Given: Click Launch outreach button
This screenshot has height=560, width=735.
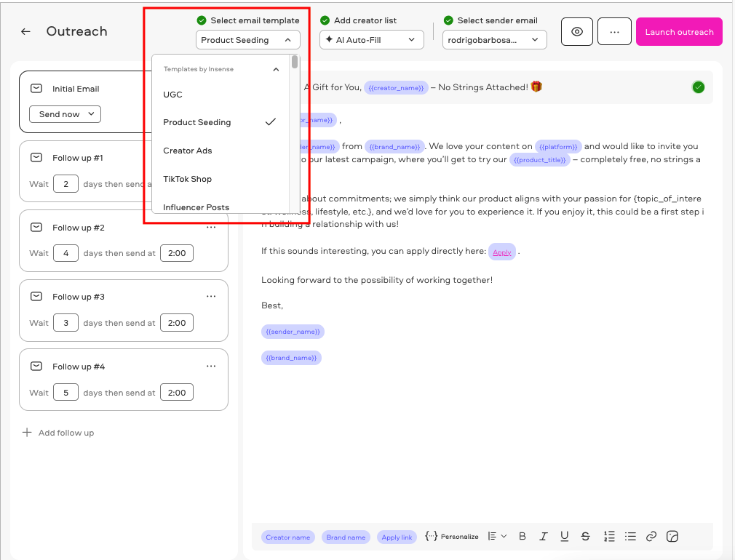Looking at the screenshot, I should 679,32.
